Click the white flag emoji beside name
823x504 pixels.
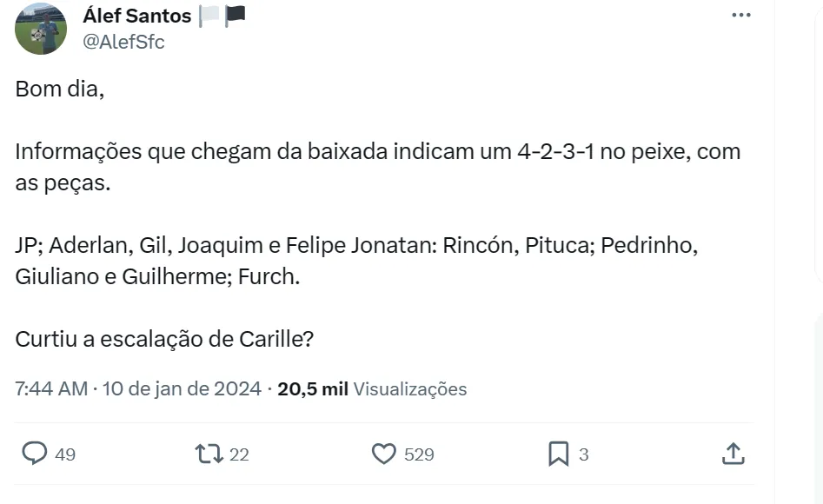[x=209, y=16]
